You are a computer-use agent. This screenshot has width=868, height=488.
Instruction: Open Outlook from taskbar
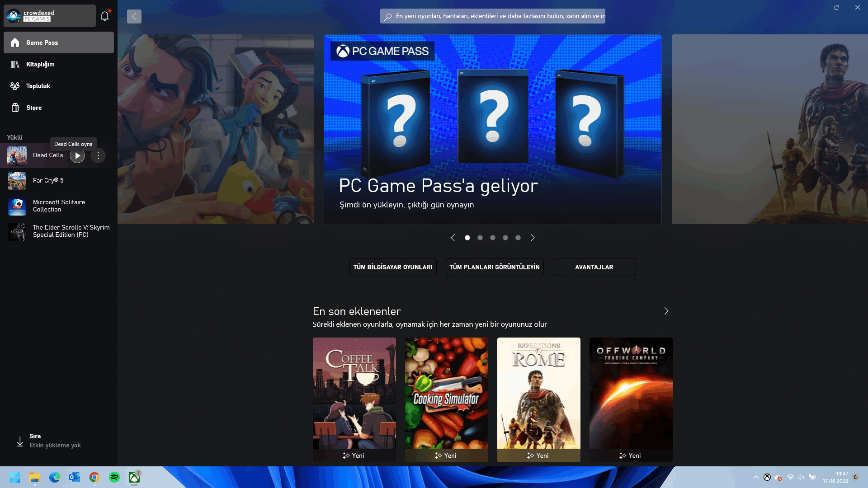coord(75,477)
